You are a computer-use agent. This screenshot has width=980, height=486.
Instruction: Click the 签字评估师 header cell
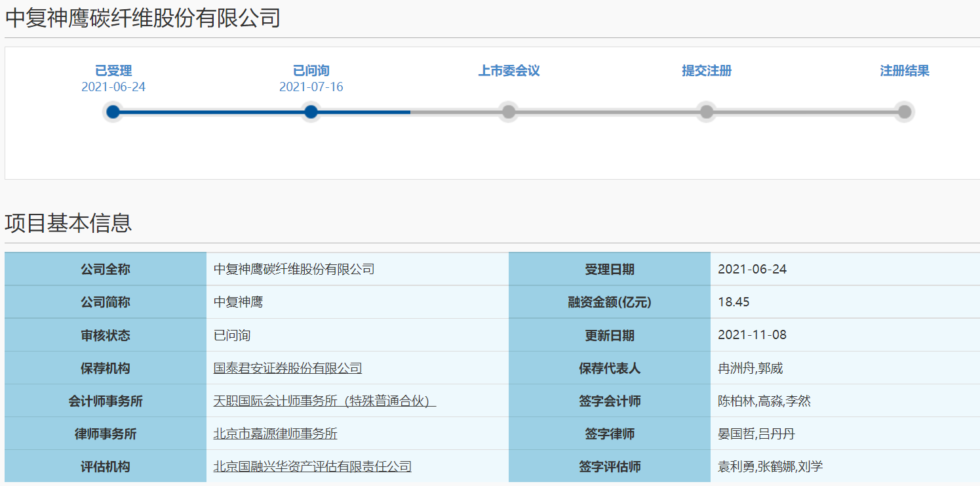(x=610, y=466)
